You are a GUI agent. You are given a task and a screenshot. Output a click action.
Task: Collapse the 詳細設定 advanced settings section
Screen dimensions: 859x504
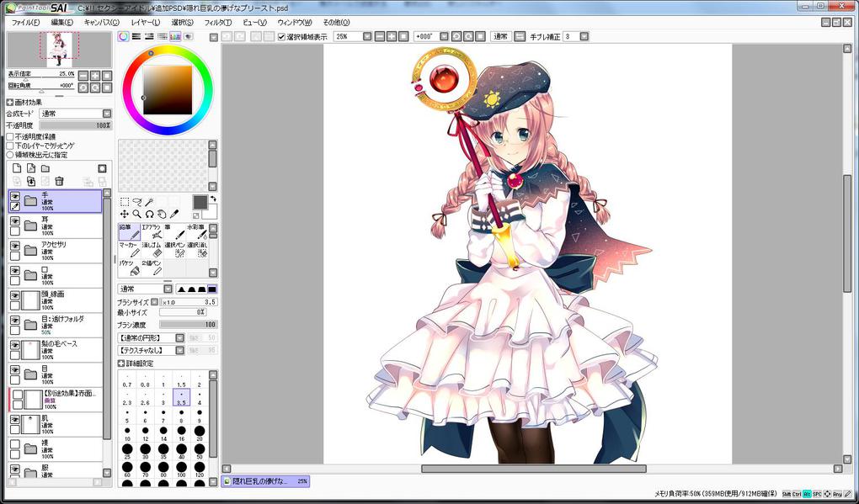click(x=121, y=363)
